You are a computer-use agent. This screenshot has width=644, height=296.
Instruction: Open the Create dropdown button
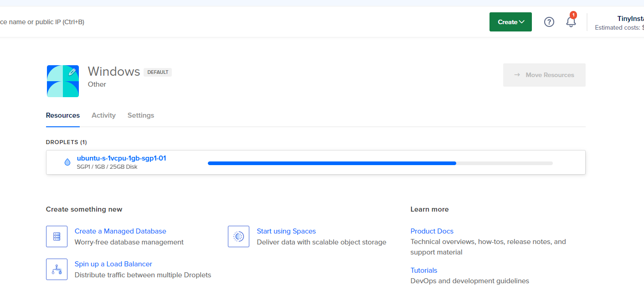click(x=510, y=22)
